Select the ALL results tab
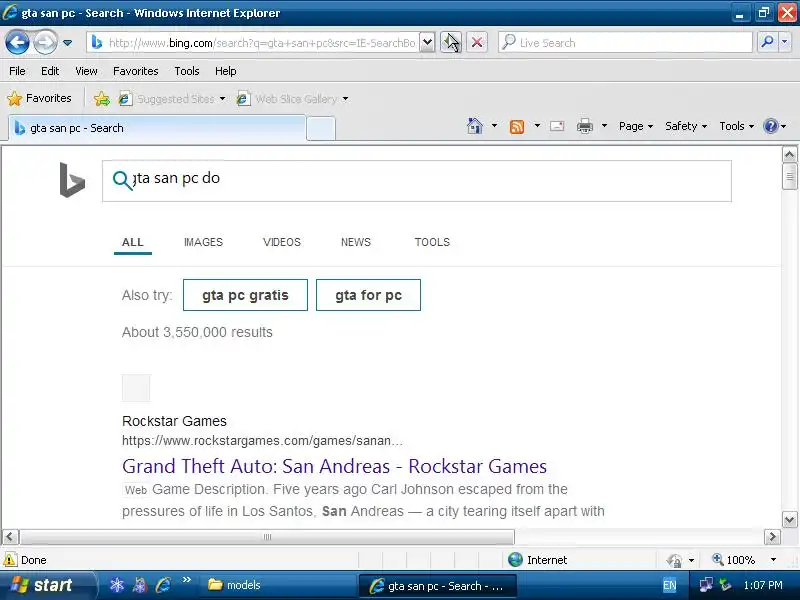Screen dimensions: 800x600 [133, 242]
